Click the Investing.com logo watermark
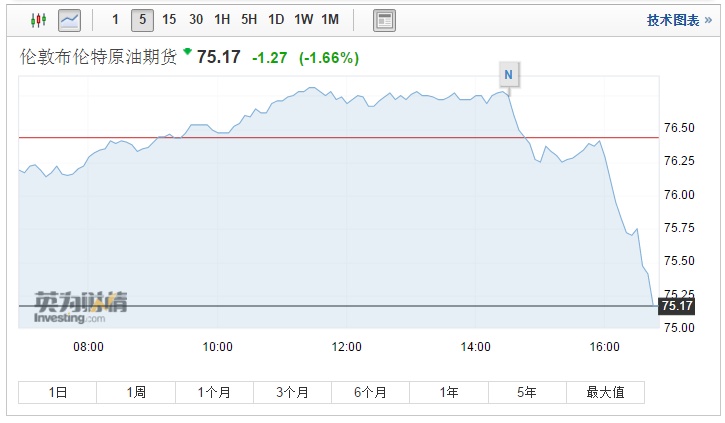Viewport: 725px width, 423px height. (80, 306)
